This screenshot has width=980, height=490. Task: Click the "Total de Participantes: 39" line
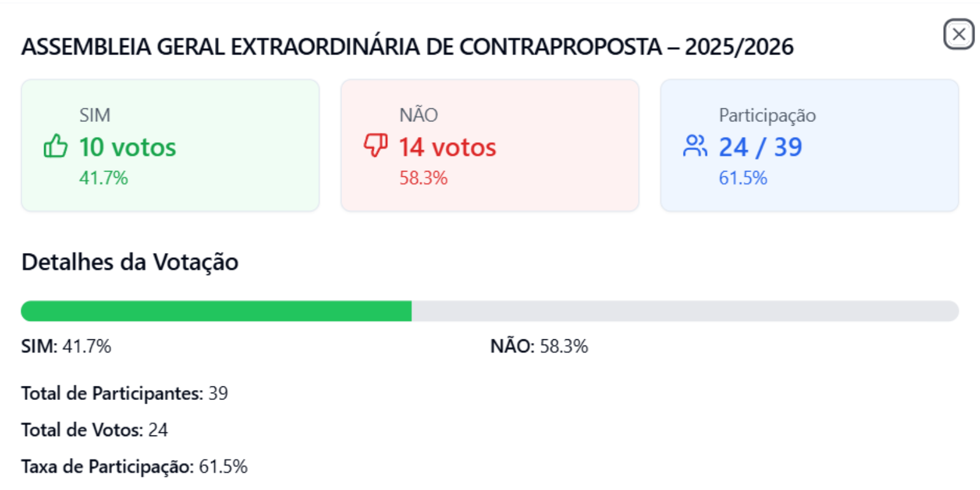coord(125,393)
